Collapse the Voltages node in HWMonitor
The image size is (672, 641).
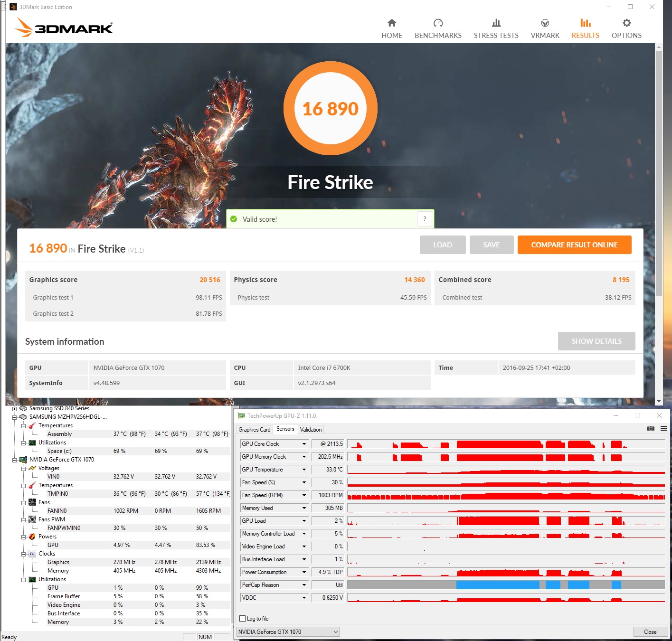[x=23, y=468]
